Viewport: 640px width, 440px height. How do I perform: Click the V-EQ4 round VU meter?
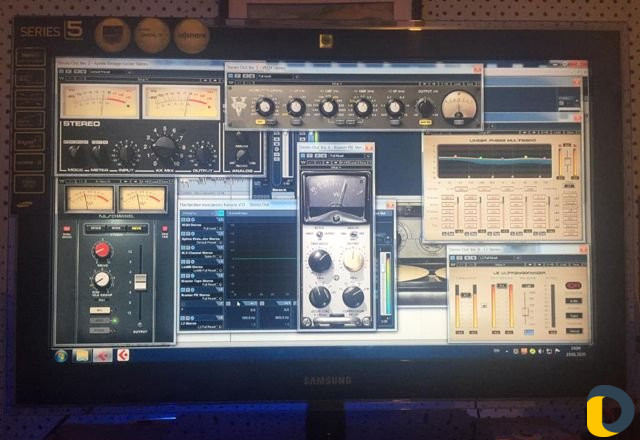[459, 107]
